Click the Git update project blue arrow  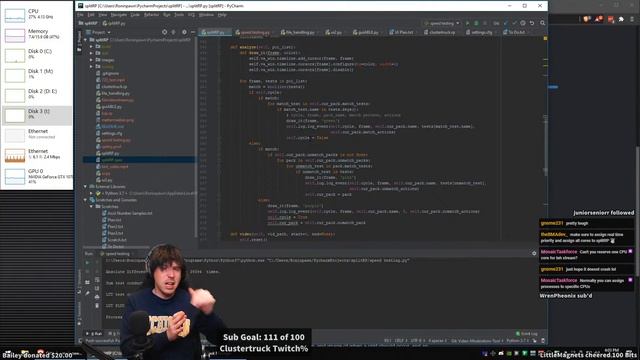point(506,23)
